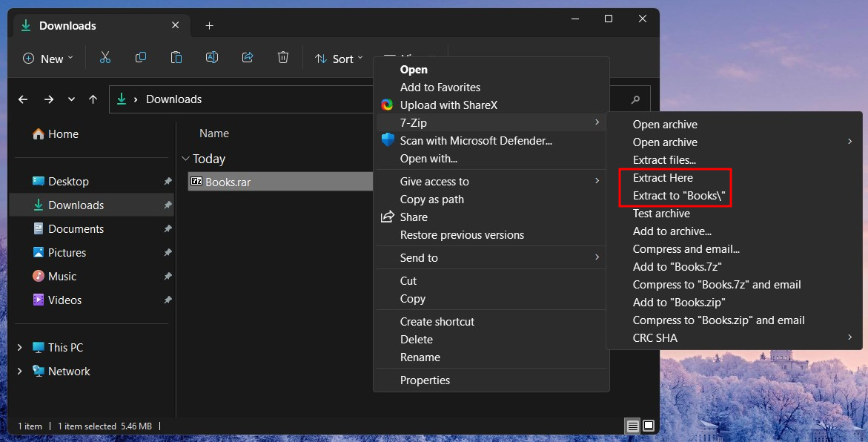Open the New button menu
The height and width of the screenshot is (442, 868).
[48, 59]
